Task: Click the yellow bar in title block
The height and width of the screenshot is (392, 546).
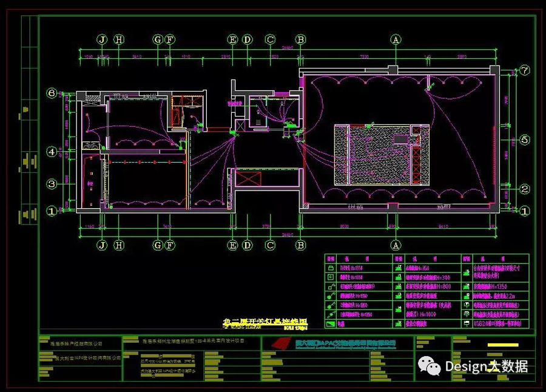Action: (x=505, y=346)
